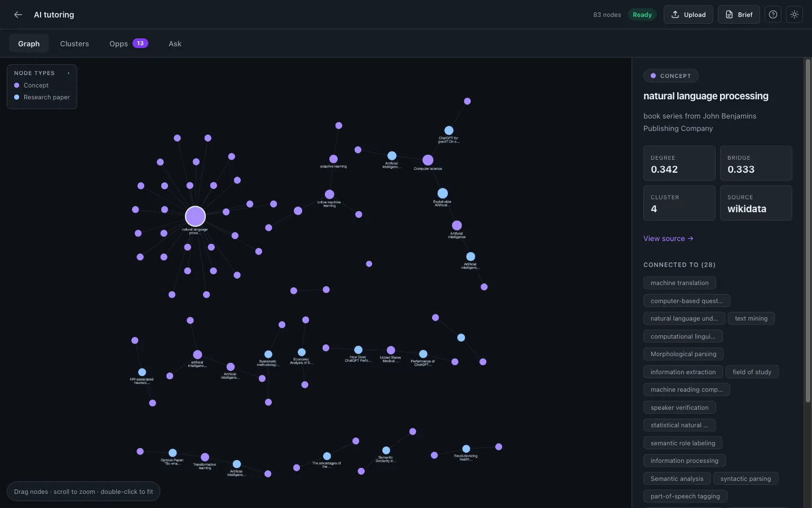Click the Upload button
The width and height of the screenshot is (812, 508).
click(689, 15)
